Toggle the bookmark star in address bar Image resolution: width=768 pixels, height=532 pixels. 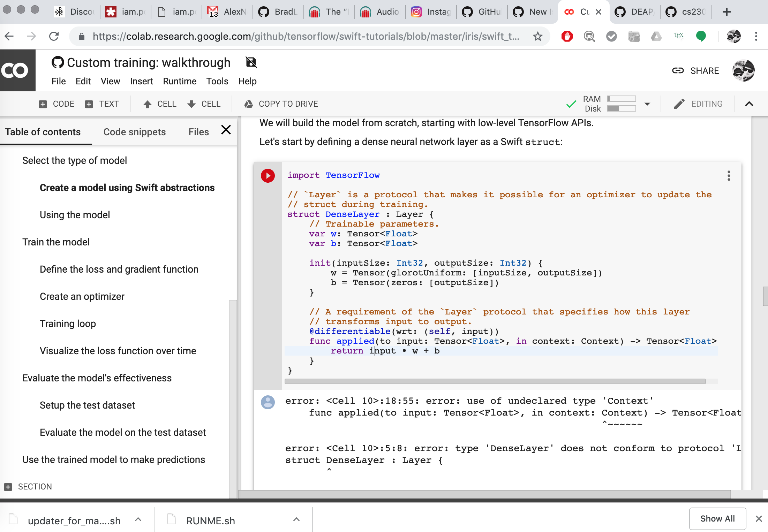coord(538,36)
